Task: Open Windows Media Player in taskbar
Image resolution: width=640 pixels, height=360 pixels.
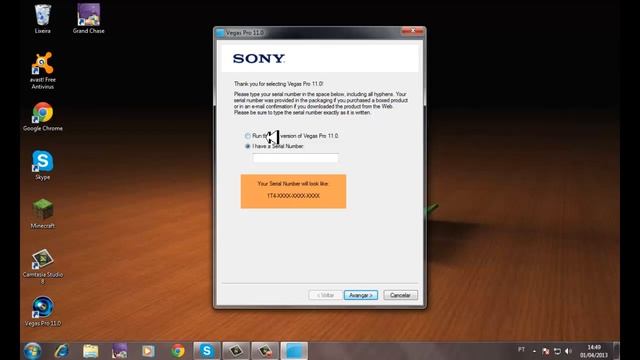Action: [x=149, y=351]
